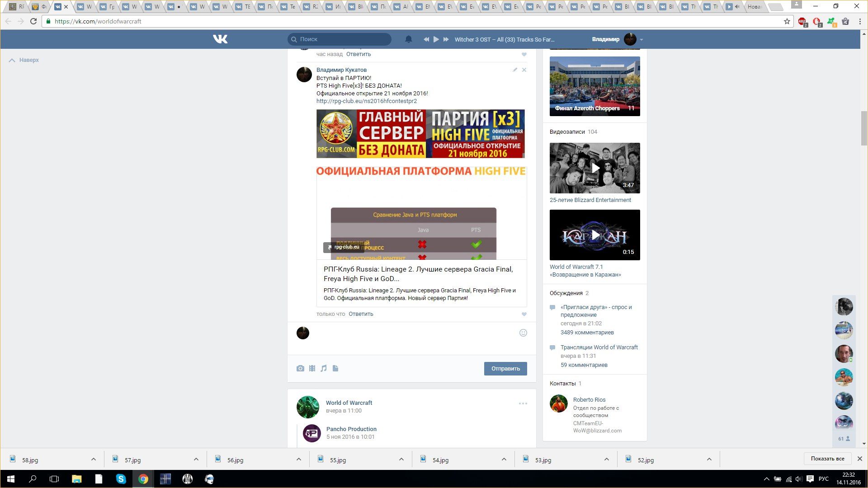Attach a video with film icon
This screenshot has height=488, width=868.
click(x=312, y=368)
